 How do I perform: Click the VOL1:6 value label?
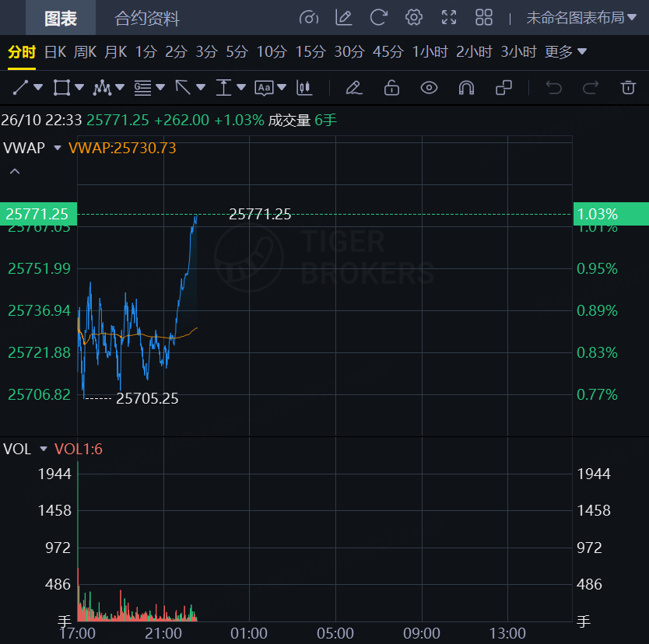pos(79,449)
